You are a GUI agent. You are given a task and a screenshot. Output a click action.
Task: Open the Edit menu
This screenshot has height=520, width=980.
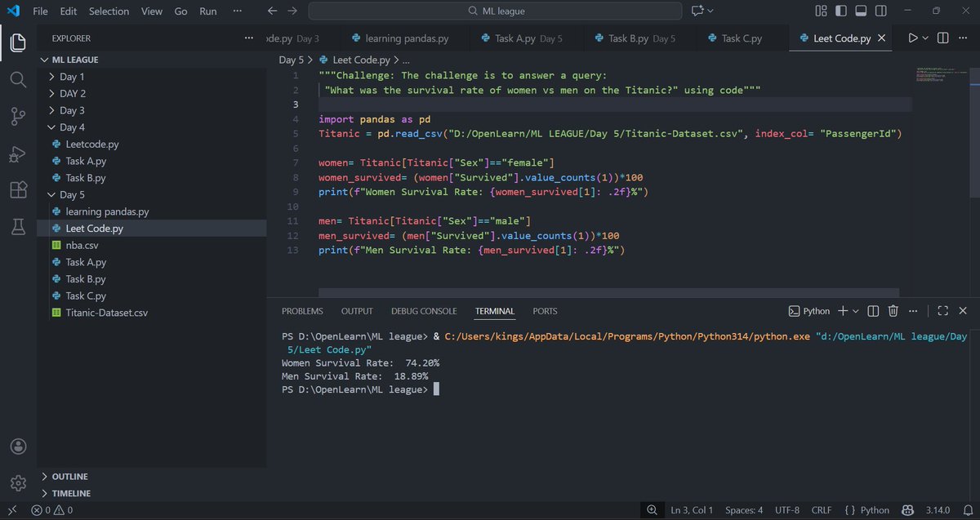[69, 11]
